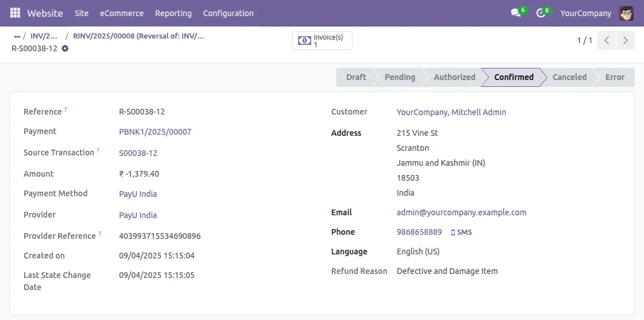Expand the breadcrumb ellipsis

[17, 36]
